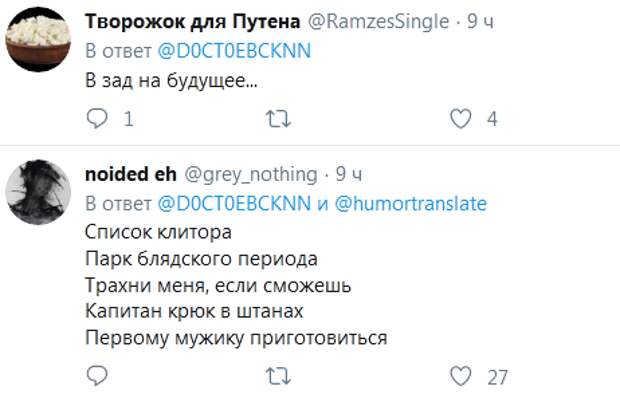The width and height of the screenshot is (620, 394).
Task: Like the tweet with 4 likes
Action: click(461, 118)
